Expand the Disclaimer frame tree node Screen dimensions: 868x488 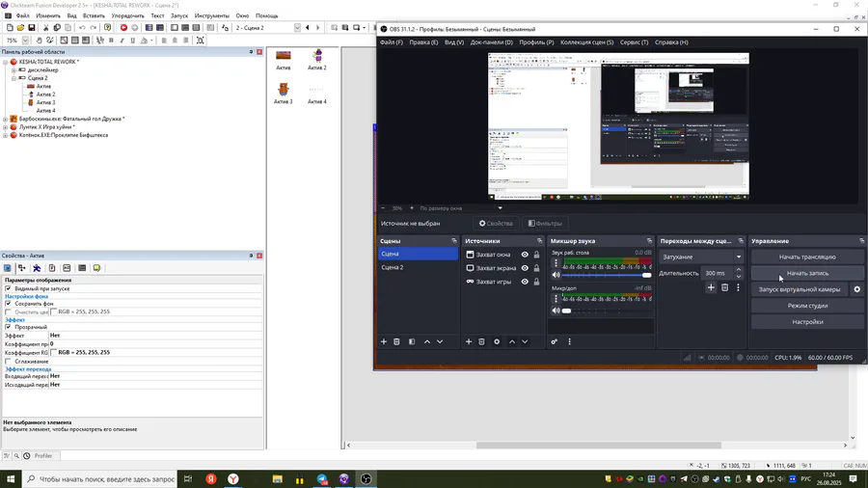[x=14, y=70]
